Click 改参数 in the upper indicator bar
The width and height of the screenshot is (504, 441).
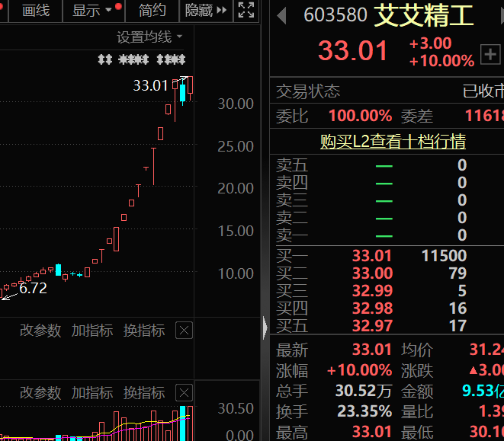[40, 331]
